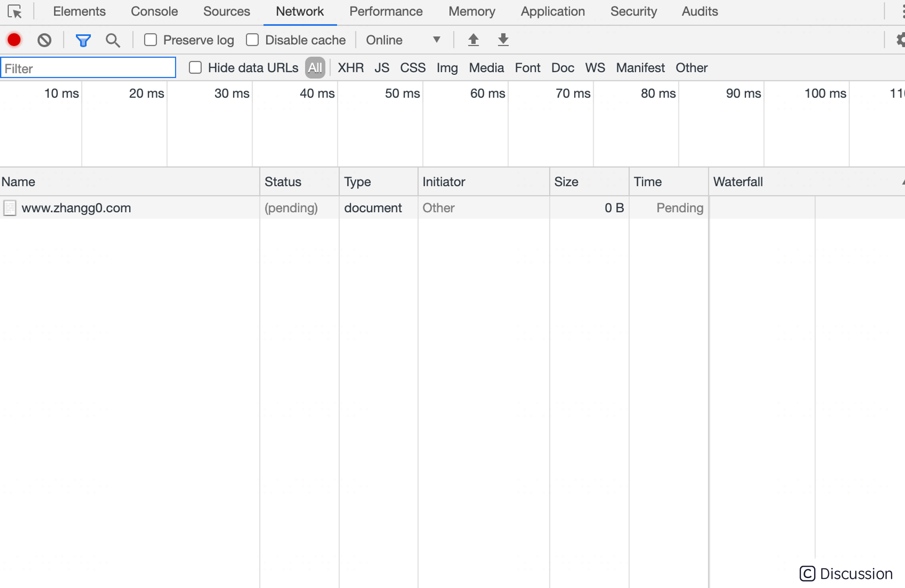Image resolution: width=905 pixels, height=588 pixels.
Task: Filter requests by WS
Action: click(x=595, y=68)
